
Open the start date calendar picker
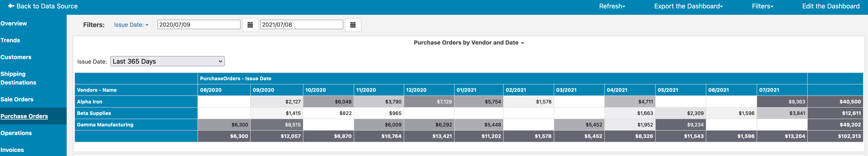(250, 25)
